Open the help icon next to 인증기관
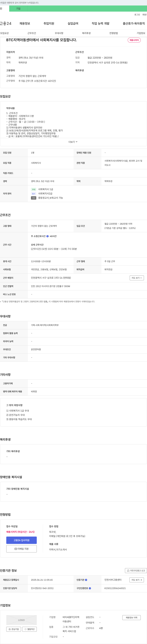This screenshot has height=644, width=147. (86, 580)
